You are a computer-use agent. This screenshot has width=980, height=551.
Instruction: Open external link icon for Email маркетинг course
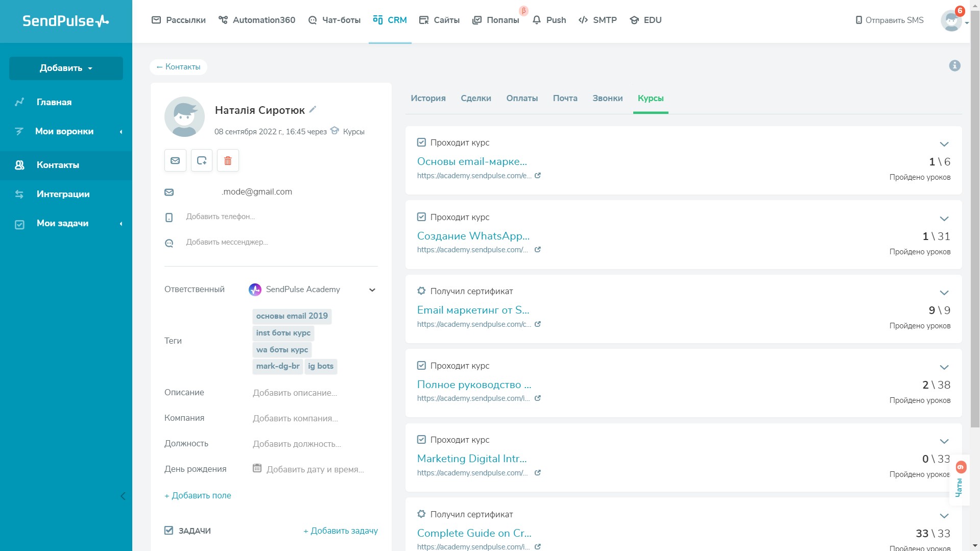coord(538,324)
